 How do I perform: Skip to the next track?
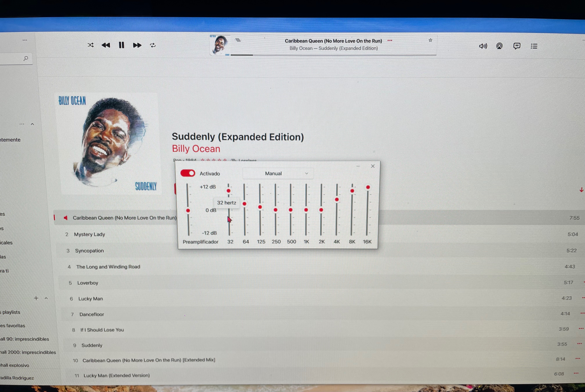[137, 45]
